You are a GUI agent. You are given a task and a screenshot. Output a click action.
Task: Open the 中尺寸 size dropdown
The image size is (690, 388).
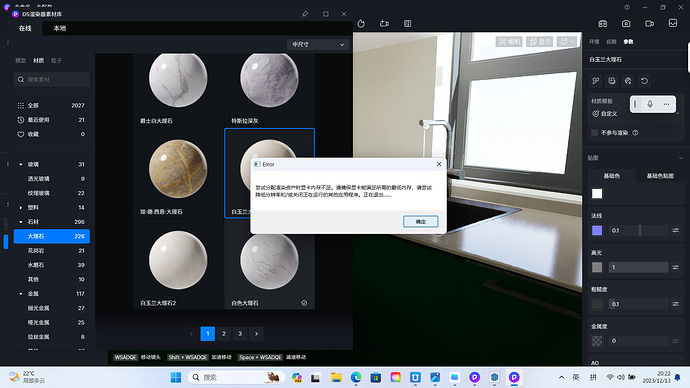click(318, 44)
